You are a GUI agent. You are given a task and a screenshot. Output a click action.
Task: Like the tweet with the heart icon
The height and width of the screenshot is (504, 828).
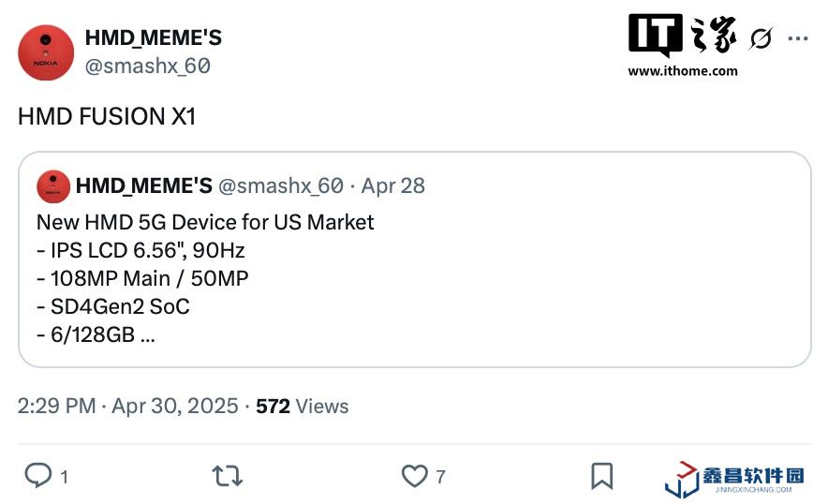[x=414, y=476]
